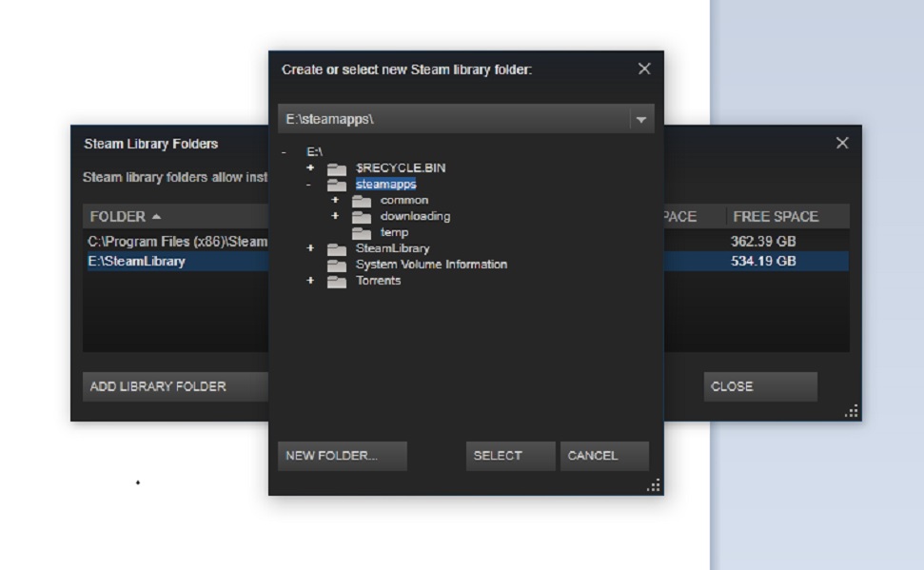The width and height of the screenshot is (924, 570).
Task: Click the Library Folders window resize grip
Action: 852,411
